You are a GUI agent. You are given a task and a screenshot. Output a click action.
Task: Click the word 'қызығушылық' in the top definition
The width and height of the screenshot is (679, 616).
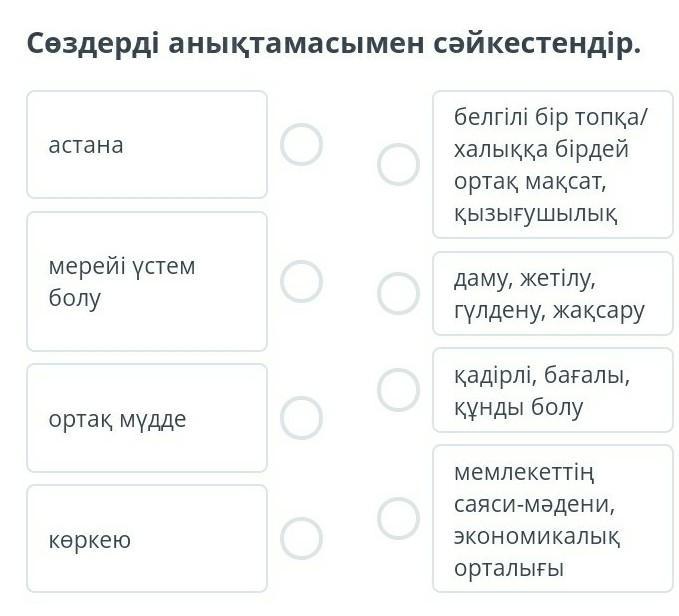535,213
